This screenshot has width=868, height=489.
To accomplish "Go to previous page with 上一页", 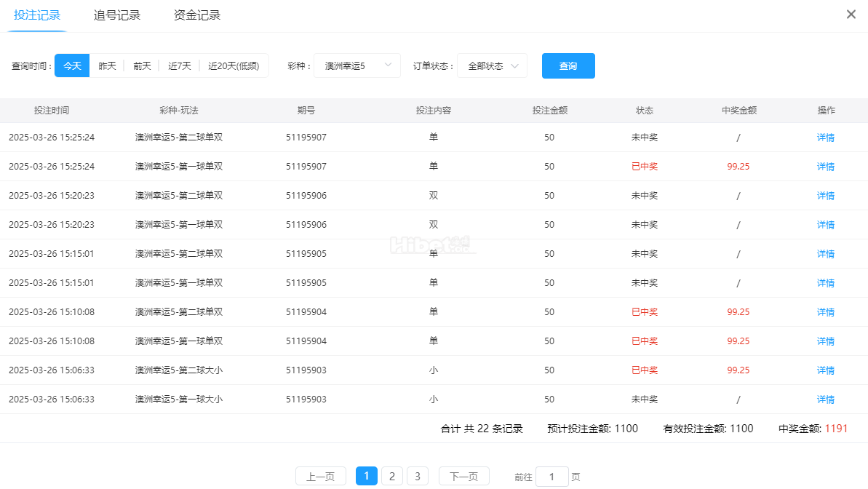I will click(321, 476).
